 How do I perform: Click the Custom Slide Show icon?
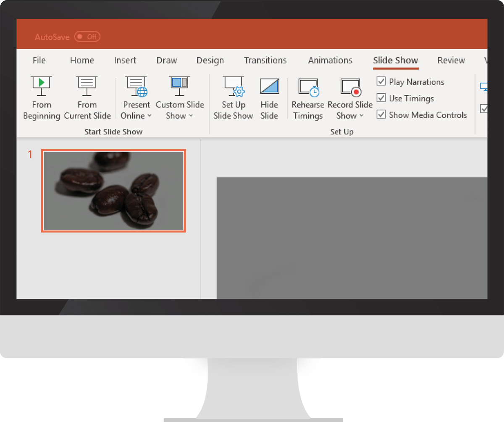(x=180, y=86)
